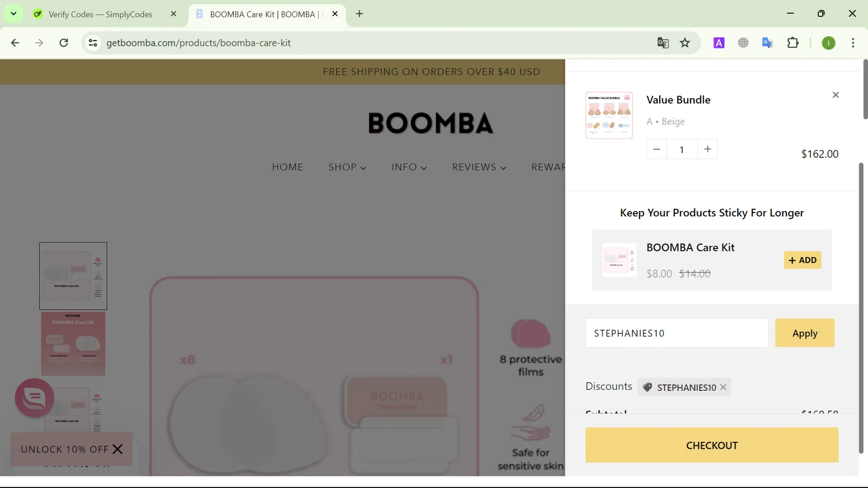Click the BOOMBA logo
The width and height of the screenshot is (868, 488).
click(x=431, y=123)
